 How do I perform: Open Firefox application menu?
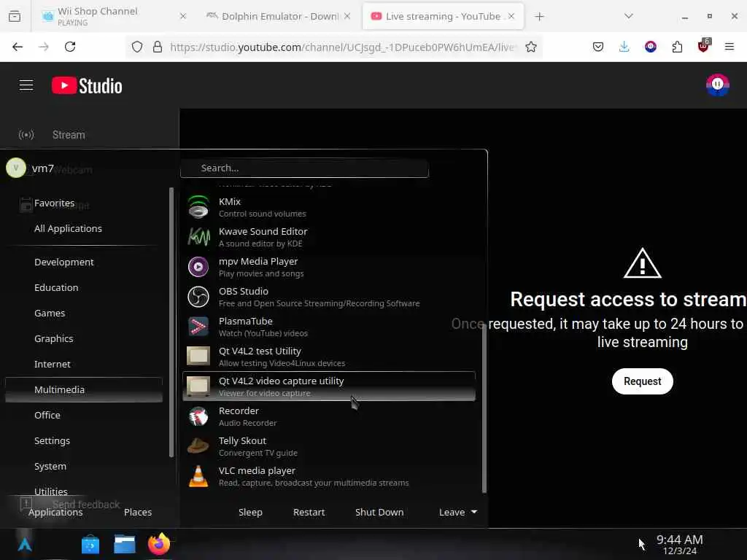click(x=729, y=47)
